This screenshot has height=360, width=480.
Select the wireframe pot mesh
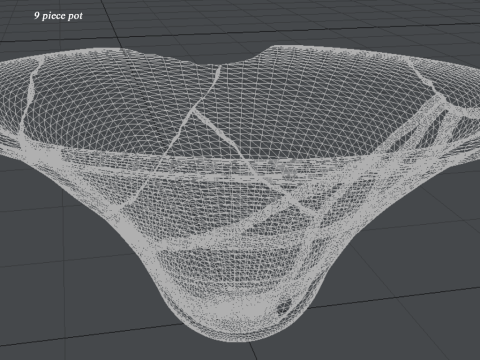(x=240, y=193)
